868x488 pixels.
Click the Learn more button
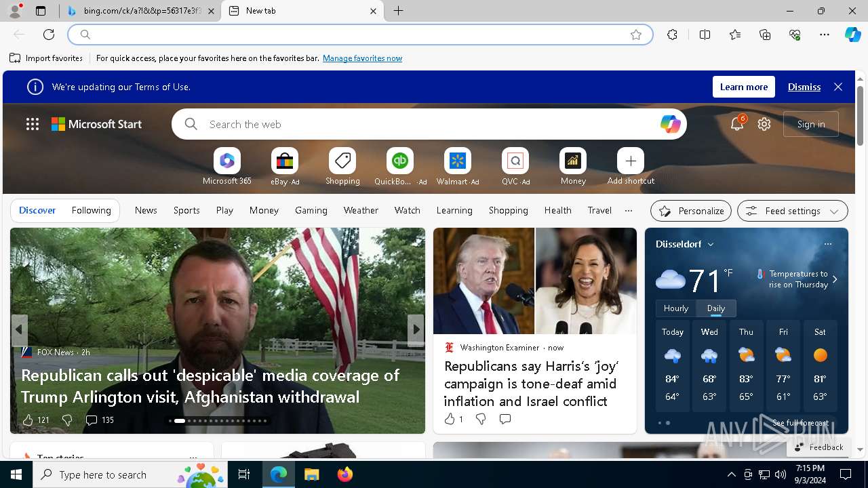(x=744, y=87)
